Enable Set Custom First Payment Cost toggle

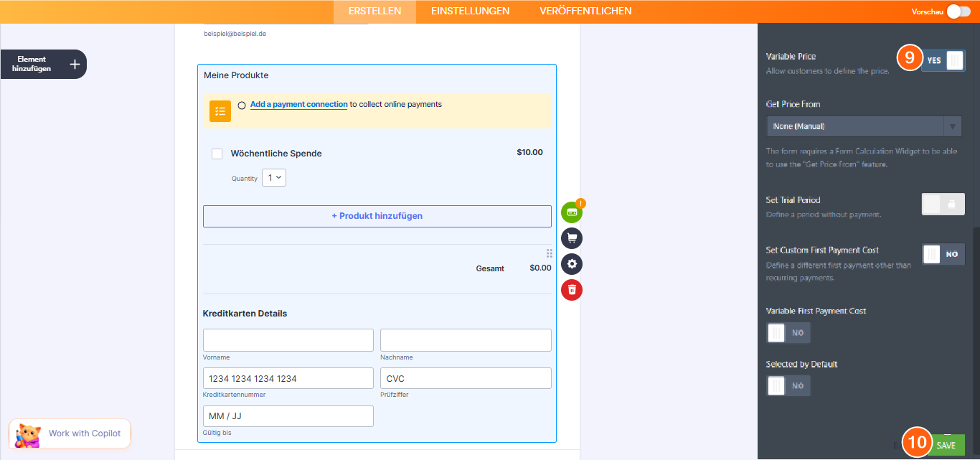[x=943, y=254]
